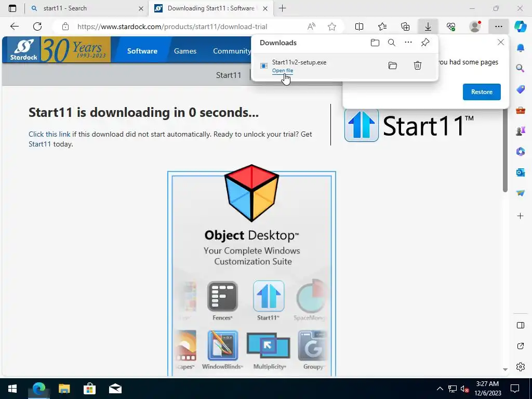
Task: Open sidebar Search icon
Action: 521,68
